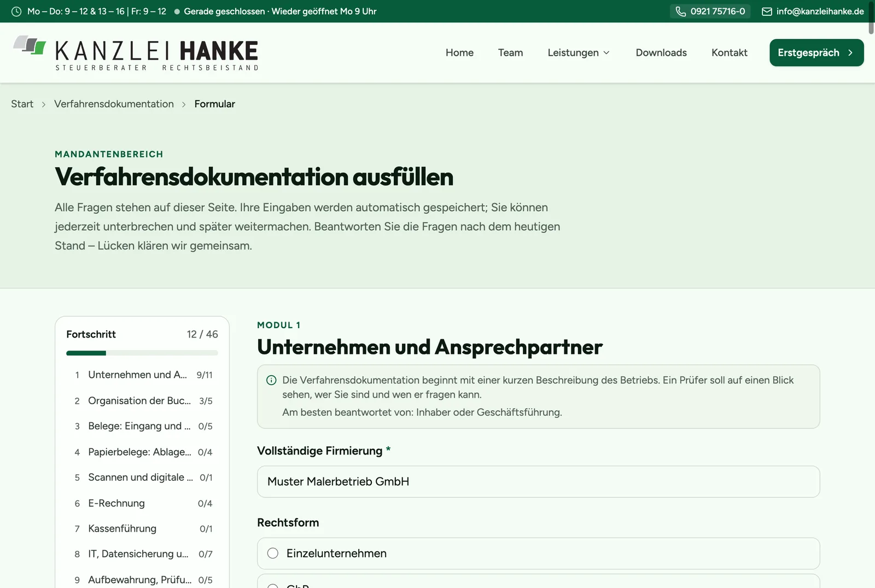875x588 pixels.
Task: Click the Fortschritt progress bar
Action: tap(142, 353)
